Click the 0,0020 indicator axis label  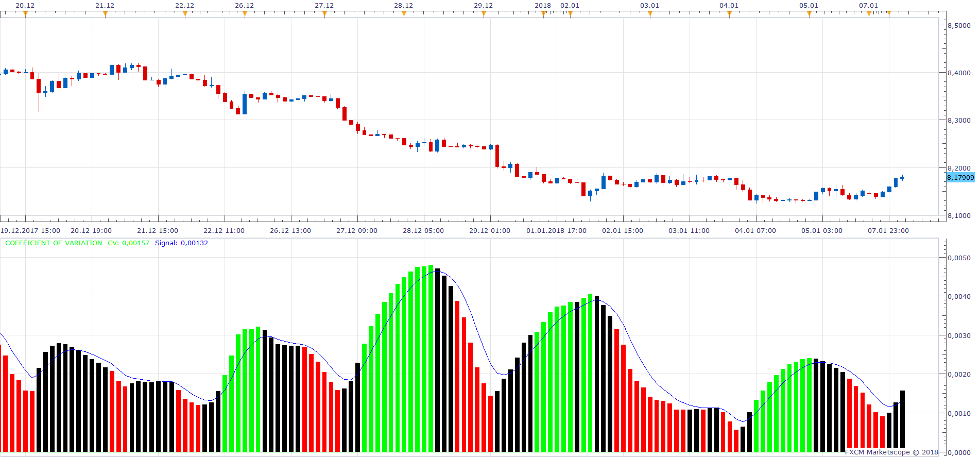tap(959, 374)
